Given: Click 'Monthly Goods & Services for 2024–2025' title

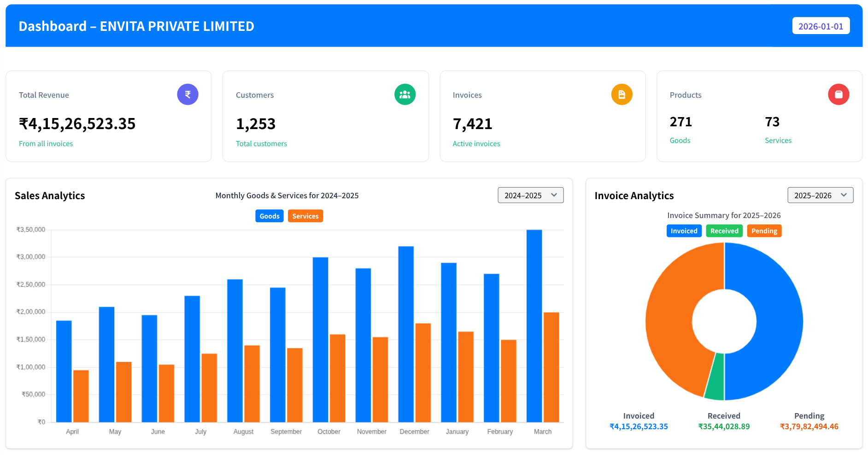Looking at the screenshot, I should point(287,195).
